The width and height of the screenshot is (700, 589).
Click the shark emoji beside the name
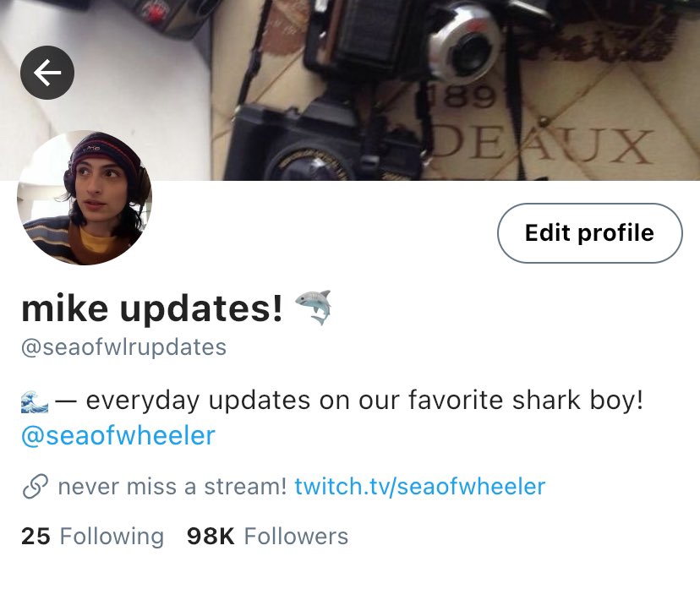coord(314,308)
